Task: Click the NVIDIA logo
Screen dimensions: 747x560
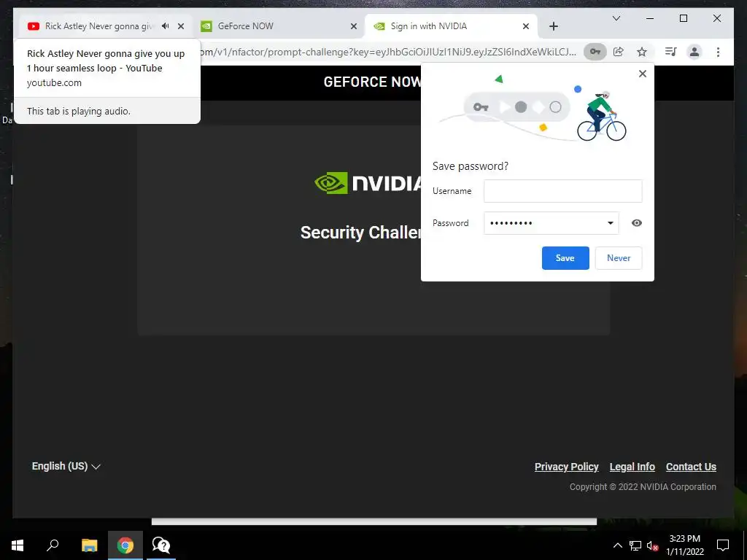Action: pos(368,183)
